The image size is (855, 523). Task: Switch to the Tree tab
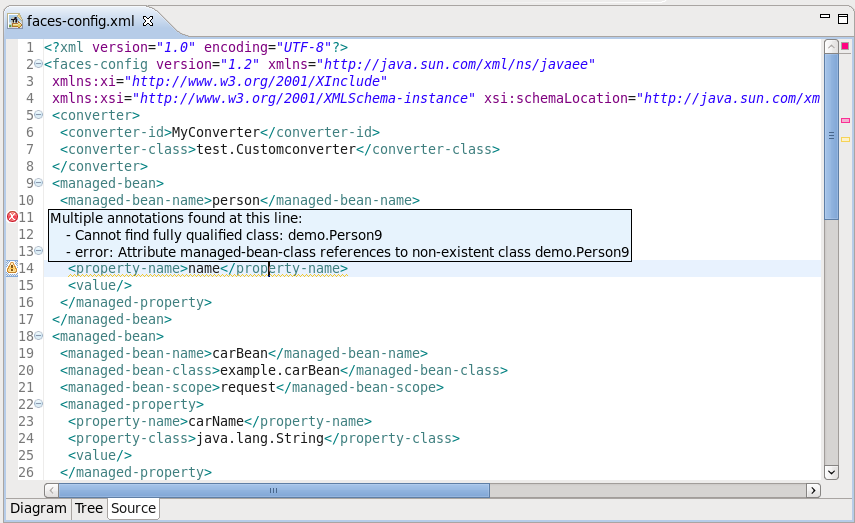[89, 508]
